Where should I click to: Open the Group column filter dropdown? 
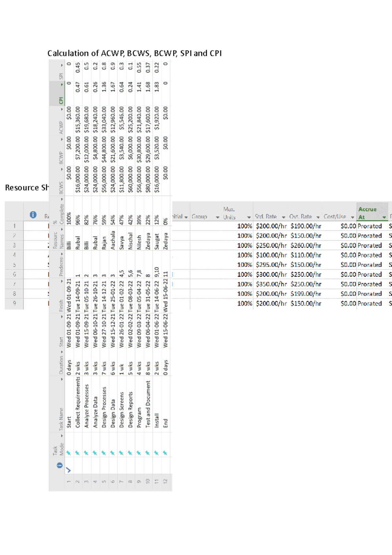[x=218, y=217]
